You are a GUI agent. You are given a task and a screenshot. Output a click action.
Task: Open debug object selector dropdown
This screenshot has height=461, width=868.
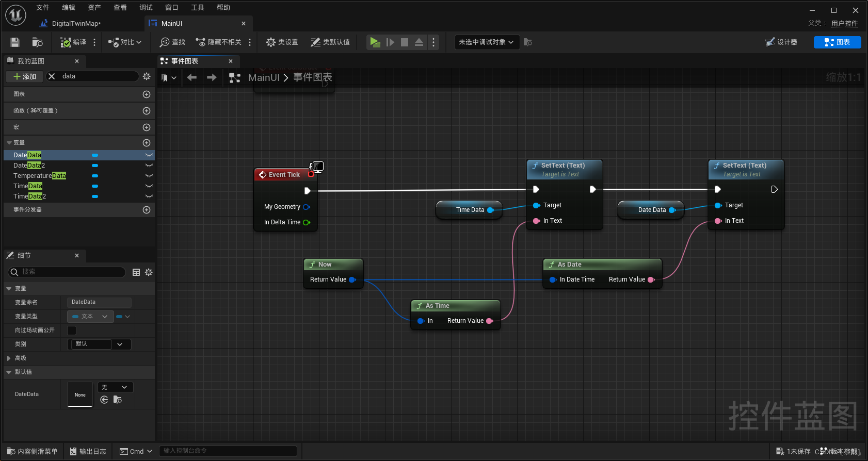point(486,42)
